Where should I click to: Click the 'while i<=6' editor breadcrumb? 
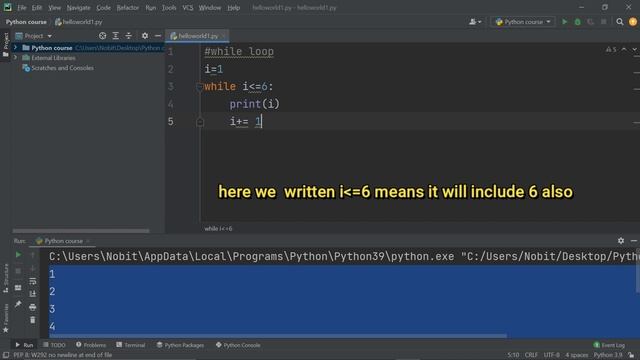218,229
